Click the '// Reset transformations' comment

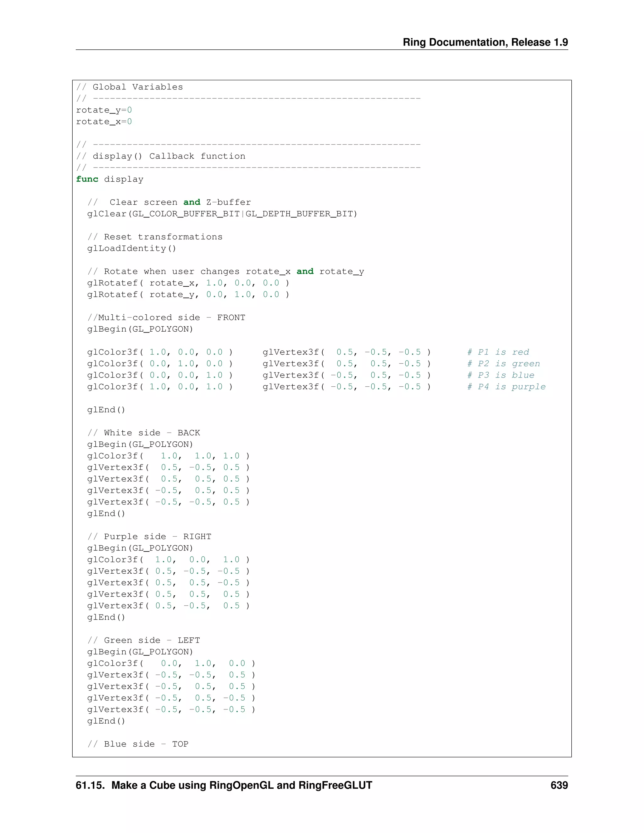pyautogui.click(x=155, y=237)
